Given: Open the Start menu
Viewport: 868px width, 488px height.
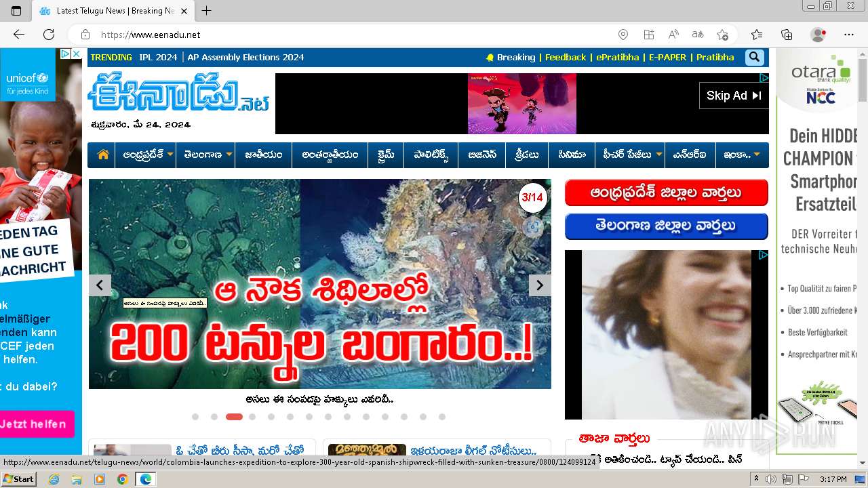Looking at the screenshot, I should pos(18,479).
